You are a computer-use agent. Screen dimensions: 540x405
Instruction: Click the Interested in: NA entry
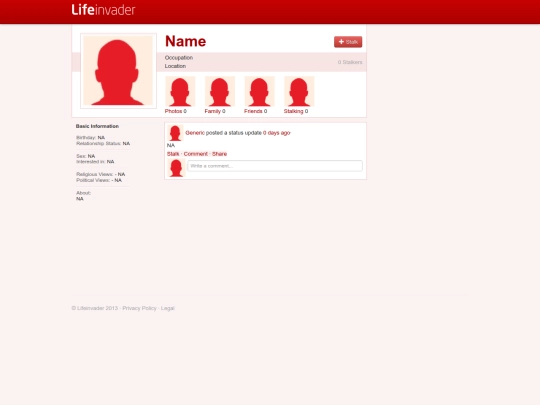tap(95, 162)
